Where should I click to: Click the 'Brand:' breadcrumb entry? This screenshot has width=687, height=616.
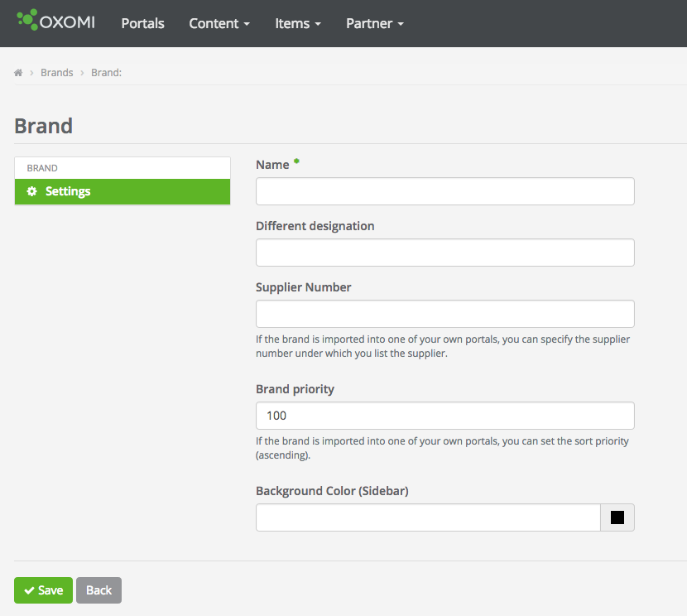coord(107,73)
